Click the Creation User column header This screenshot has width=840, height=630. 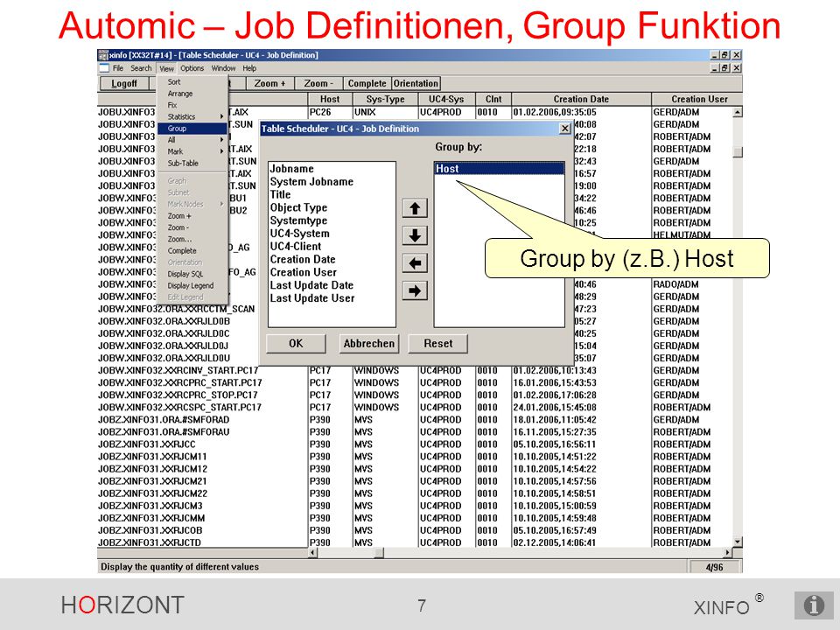(x=698, y=99)
